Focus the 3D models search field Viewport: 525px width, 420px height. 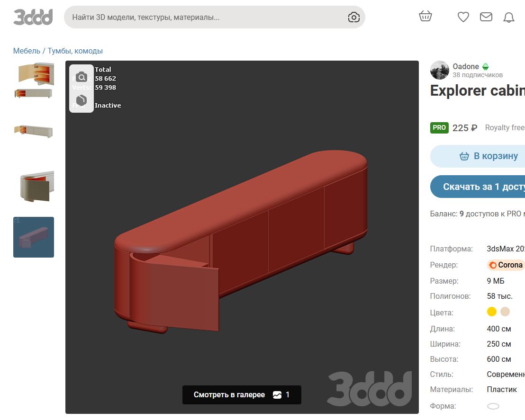coord(214,17)
